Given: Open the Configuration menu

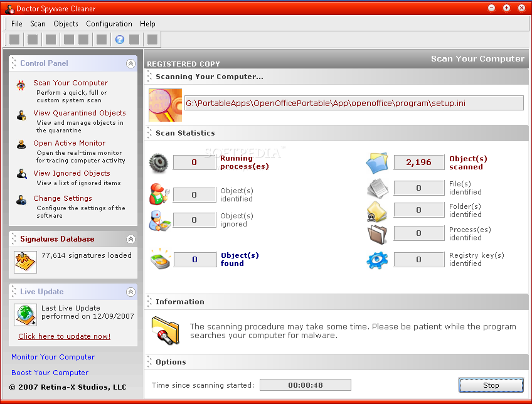Looking at the screenshot, I should (109, 24).
